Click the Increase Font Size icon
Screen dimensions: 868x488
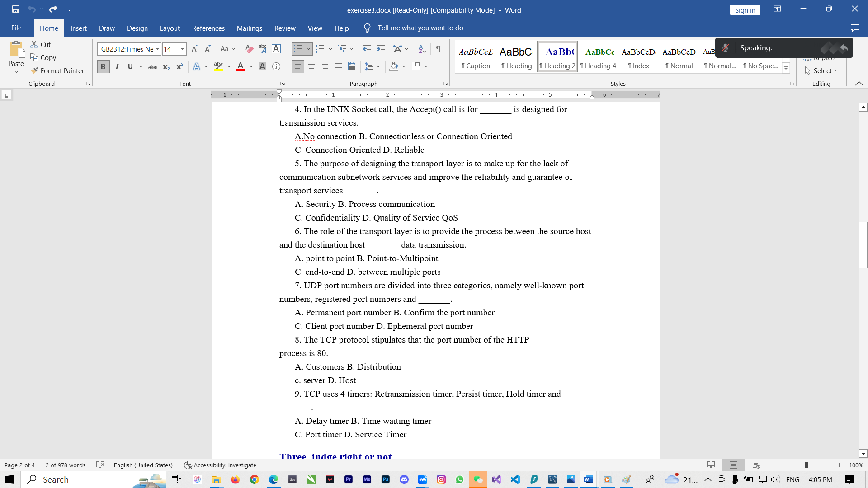[194, 49]
